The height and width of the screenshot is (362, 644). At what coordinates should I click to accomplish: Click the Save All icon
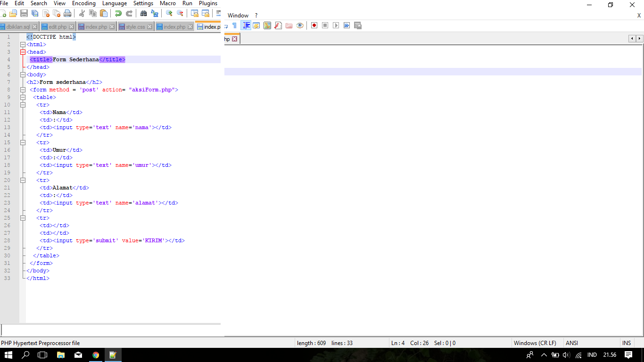point(34,13)
